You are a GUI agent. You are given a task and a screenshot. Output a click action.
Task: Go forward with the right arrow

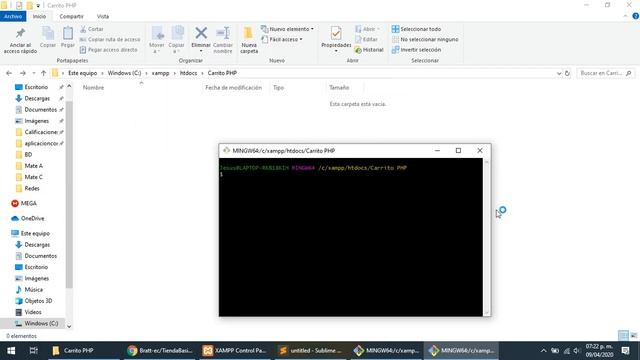[x=23, y=73]
